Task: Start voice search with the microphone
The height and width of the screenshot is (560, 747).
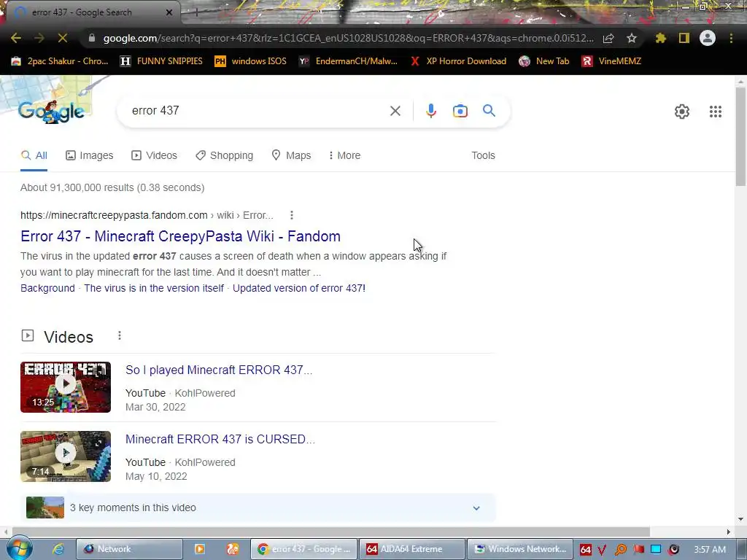Action: pos(430,111)
